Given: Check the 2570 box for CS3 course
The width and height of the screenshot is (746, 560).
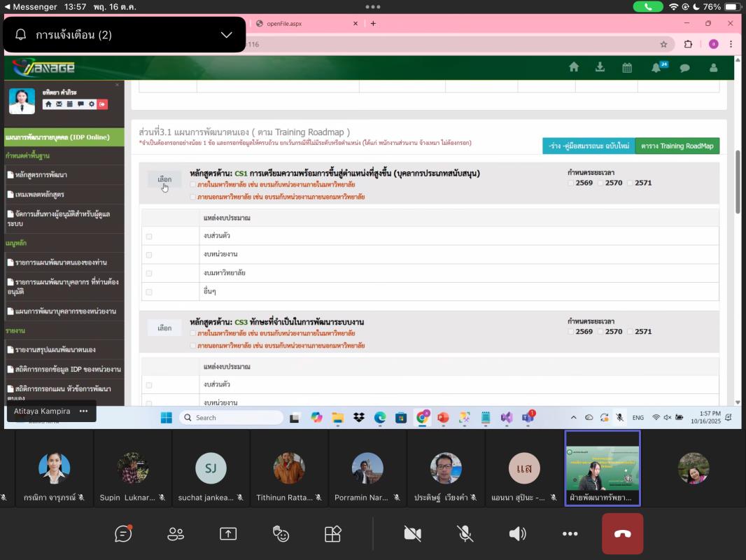Looking at the screenshot, I should [600, 332].
